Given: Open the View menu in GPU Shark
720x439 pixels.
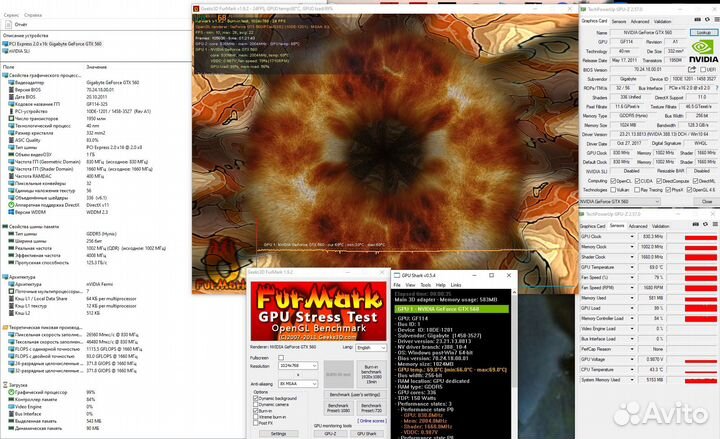Looking at the screenshot, I should 411,285.
